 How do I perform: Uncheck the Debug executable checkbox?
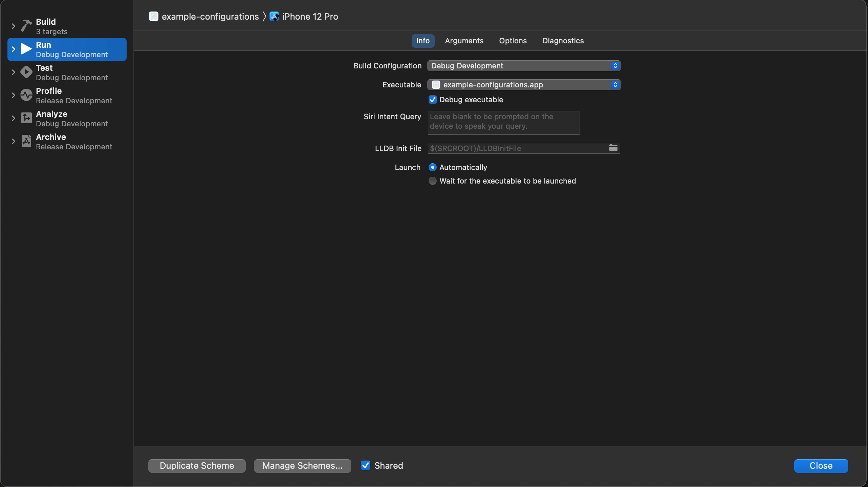[432, 100]
